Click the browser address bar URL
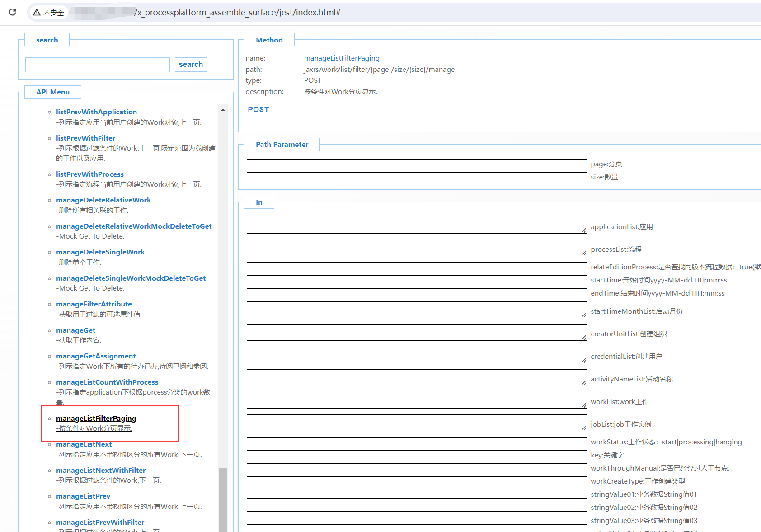The width and height of the screenshot is (761, 532). 237,13
